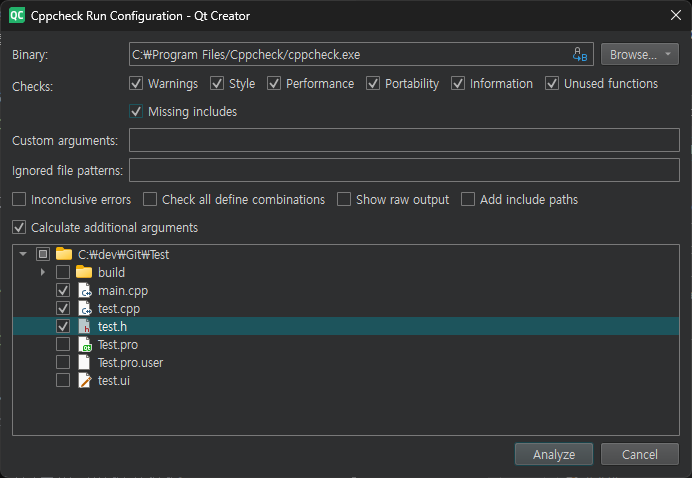
Task: Select the test.ui row text
Action: (114, 380)
